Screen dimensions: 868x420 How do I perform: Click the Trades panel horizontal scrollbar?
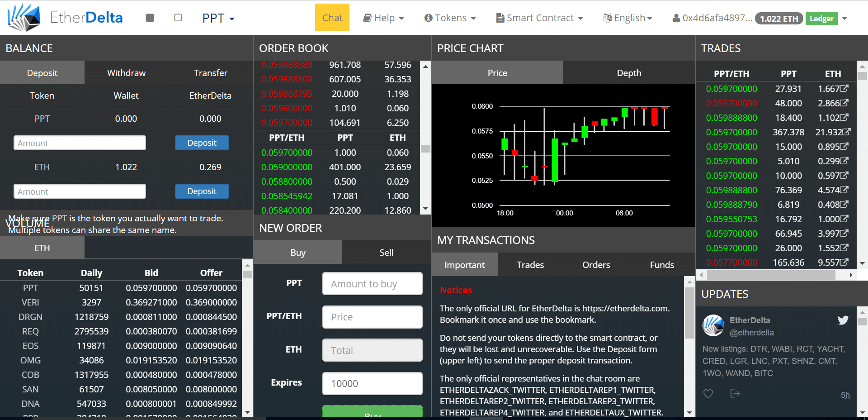click(771, 275)
